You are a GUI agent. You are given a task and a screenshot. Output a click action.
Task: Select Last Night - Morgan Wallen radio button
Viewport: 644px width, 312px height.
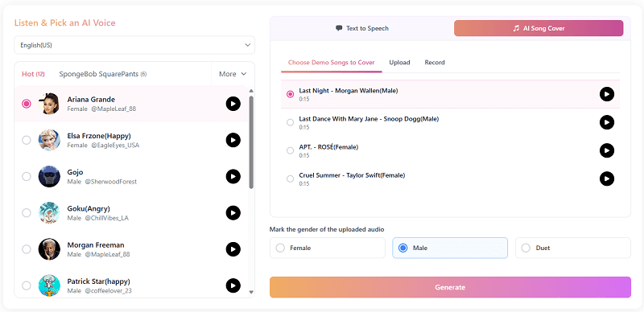click(x=290, y=94)
